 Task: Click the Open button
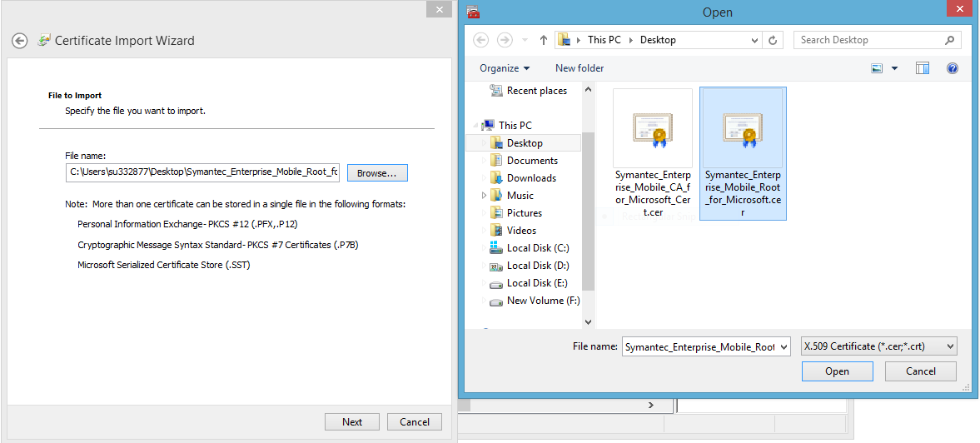pyautogui.click(x=837, y=371)
